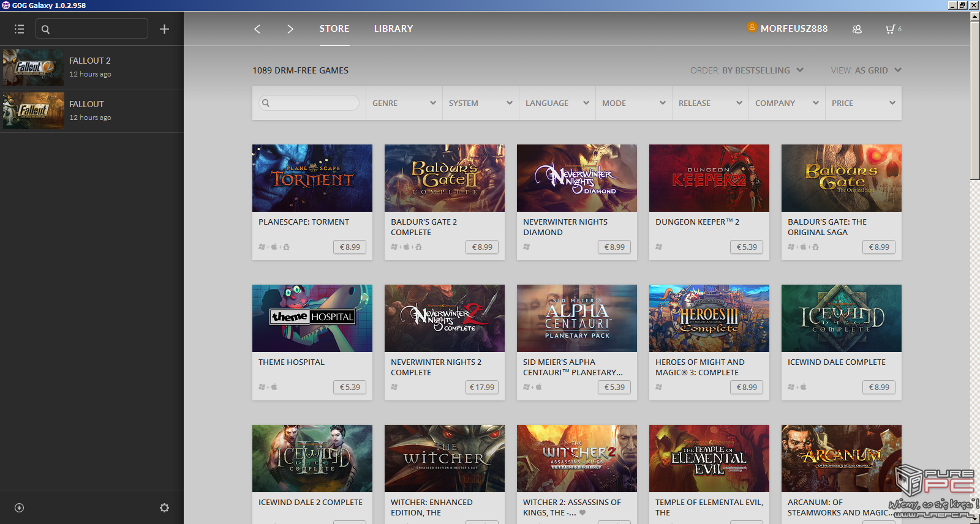Click the forward navigation arrow
The height and width of the screenshot is (524, 980).
pos(290,29)
